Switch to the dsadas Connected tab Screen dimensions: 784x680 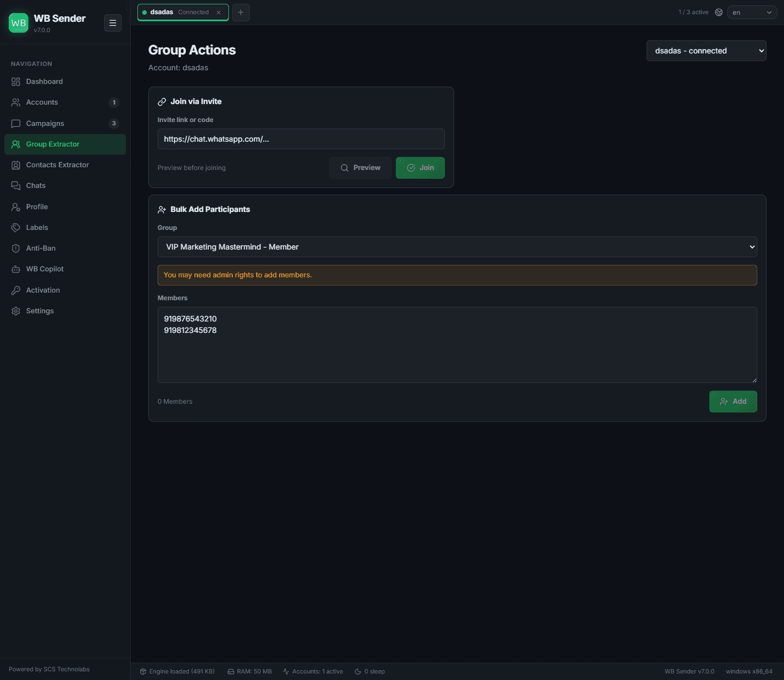click(183, 13)
